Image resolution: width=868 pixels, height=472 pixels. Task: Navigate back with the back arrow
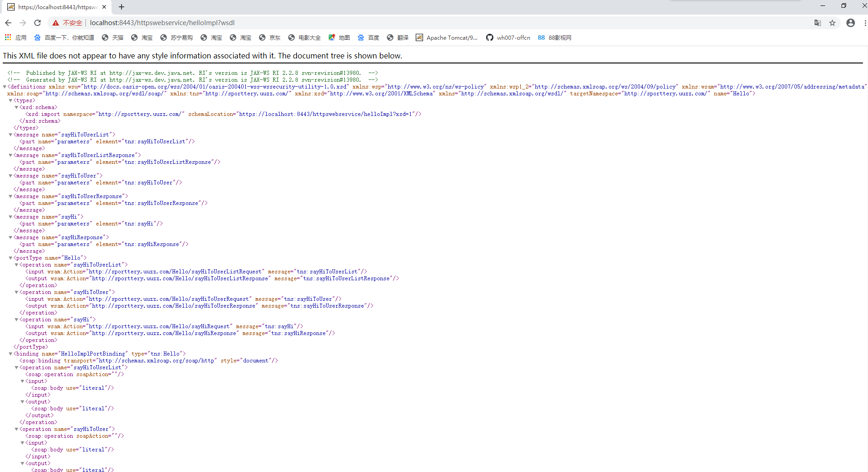8,22
